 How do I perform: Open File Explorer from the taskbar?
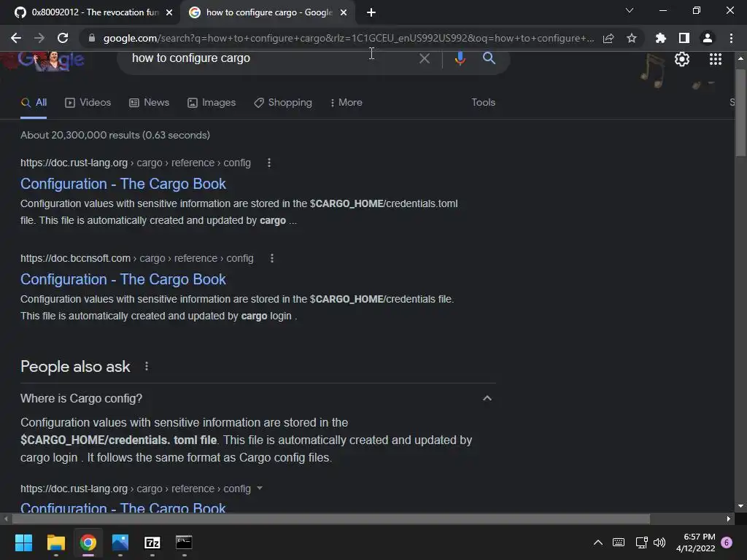pos(55,542)
